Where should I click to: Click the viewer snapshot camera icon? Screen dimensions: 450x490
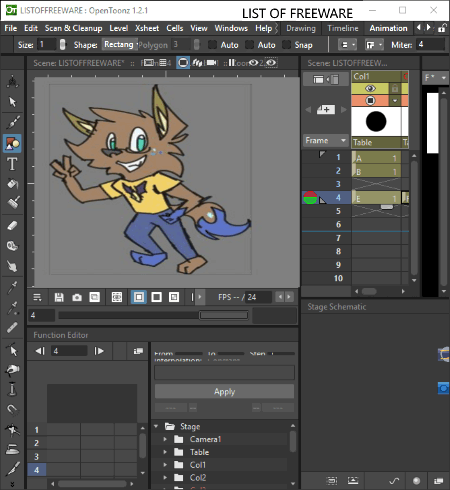(77, 297)
